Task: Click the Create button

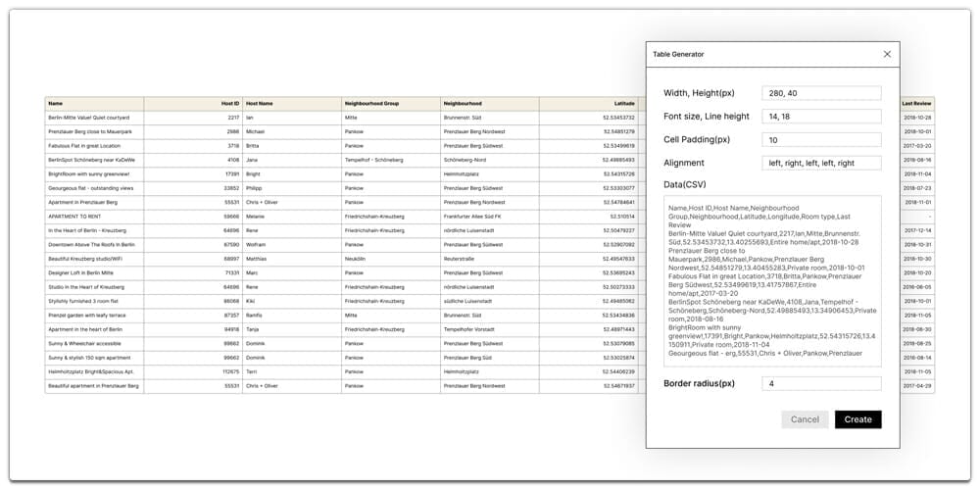Action: pyautogui.click(x=858, y=419)
